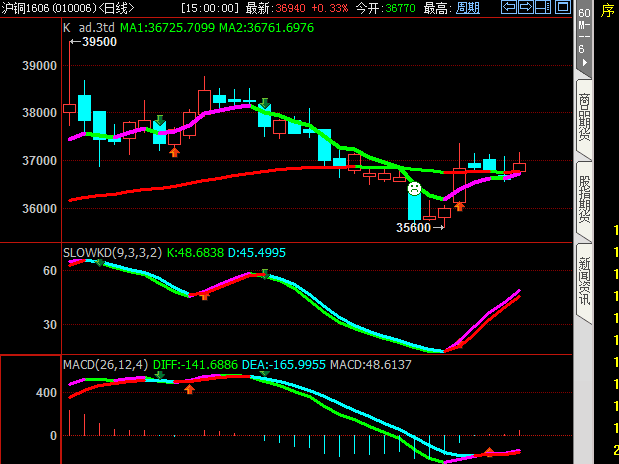Click the 最高 label in header
619x464 pixels.
click(x=438, y=8)
